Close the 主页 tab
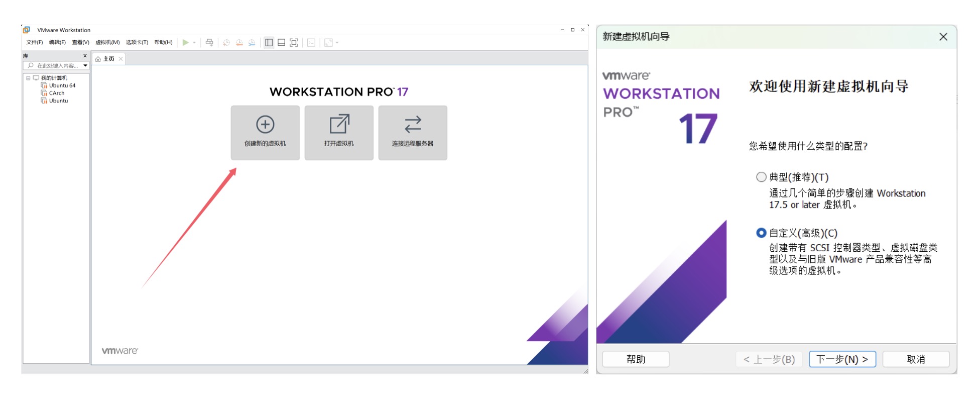 [x=120, y=59]
